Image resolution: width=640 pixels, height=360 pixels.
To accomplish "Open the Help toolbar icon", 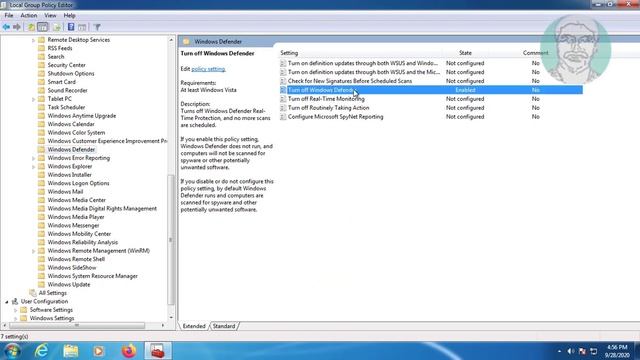I will click(71, 27).
